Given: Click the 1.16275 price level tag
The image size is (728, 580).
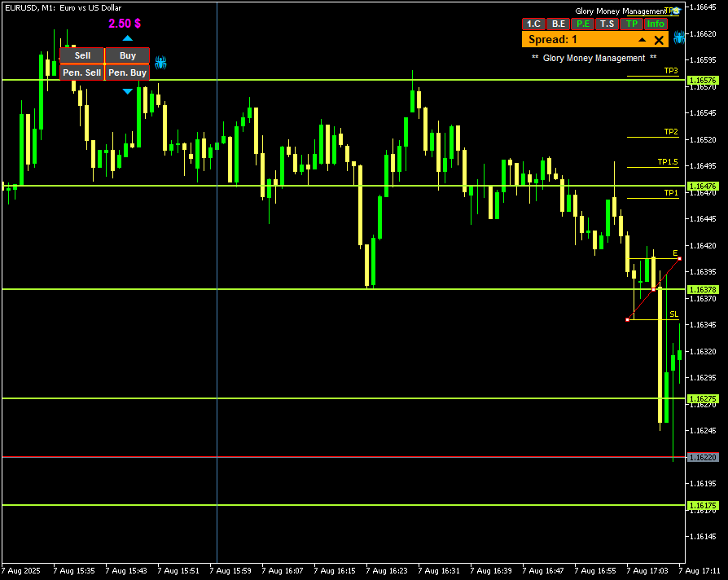Looking at the screenshot, I should pyautogui.click(x=703, y=399).
